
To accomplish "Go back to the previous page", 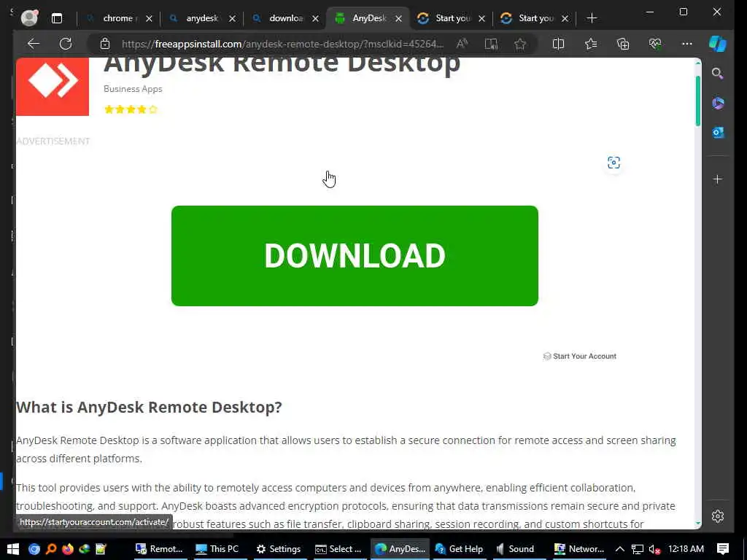I will click(x=34, y=44).
